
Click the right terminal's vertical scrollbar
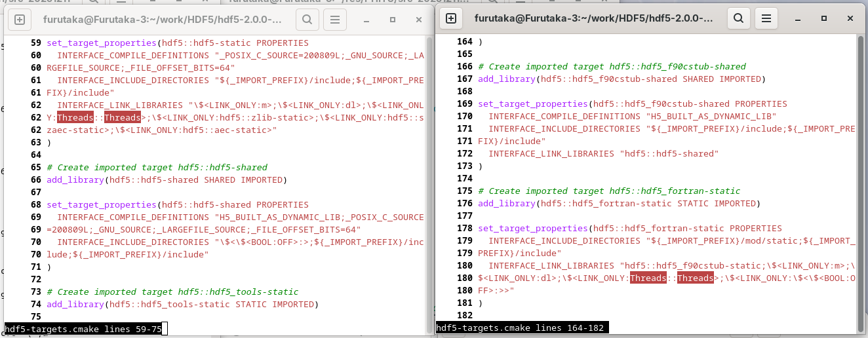point(860,183)
